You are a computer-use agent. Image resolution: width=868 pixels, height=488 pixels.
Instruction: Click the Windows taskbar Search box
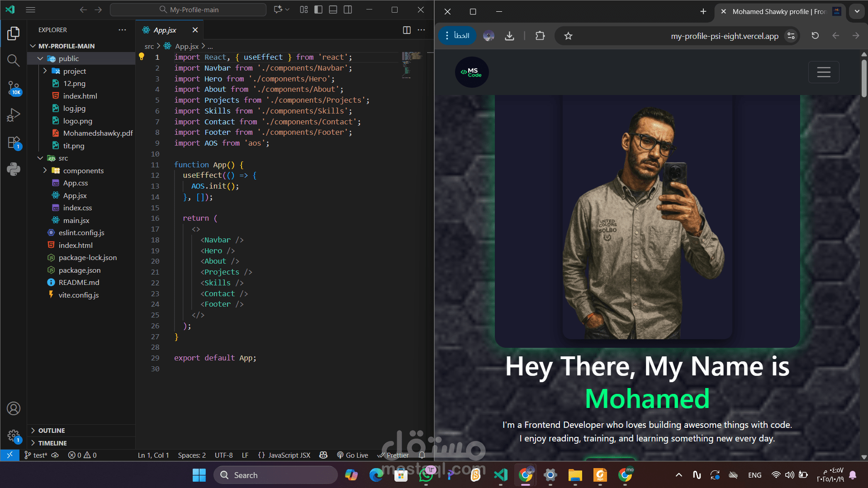[x=275, y=475]
